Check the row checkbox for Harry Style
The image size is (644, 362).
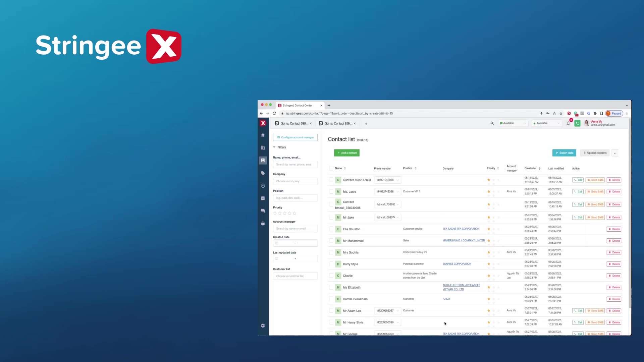(331, 264)
